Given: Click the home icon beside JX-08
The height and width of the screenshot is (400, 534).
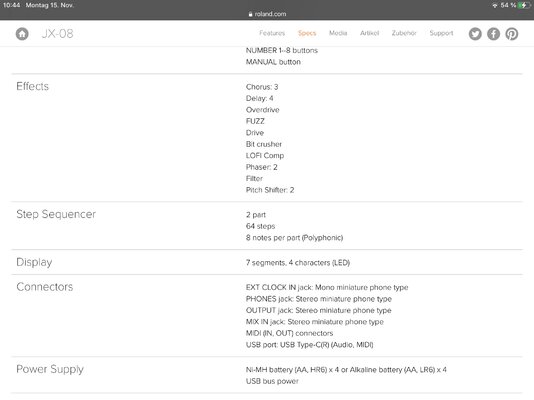Looking at the screenshot, I should [x=22, y=34].
